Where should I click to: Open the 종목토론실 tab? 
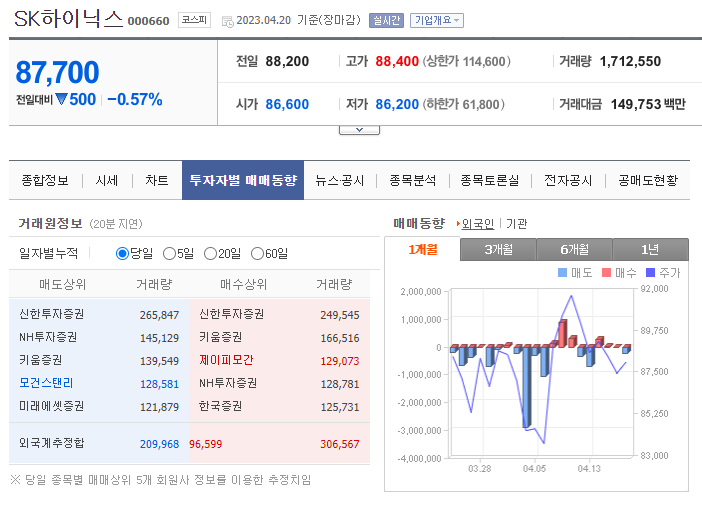pyautogui.click(x=490, y=180)
